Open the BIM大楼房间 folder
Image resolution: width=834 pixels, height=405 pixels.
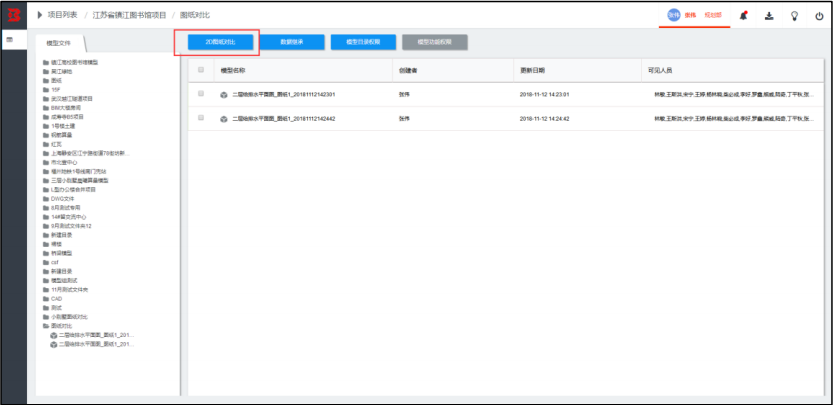click(x=66, y=108)
